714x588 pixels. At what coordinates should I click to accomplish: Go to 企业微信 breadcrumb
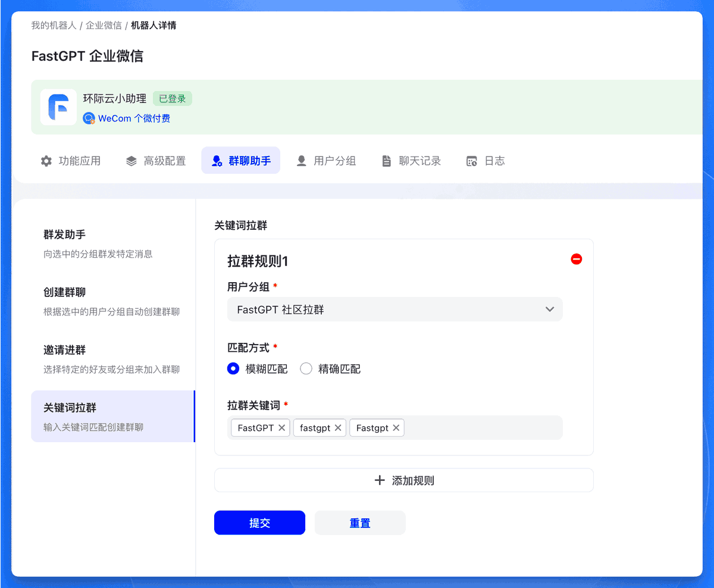104,26
